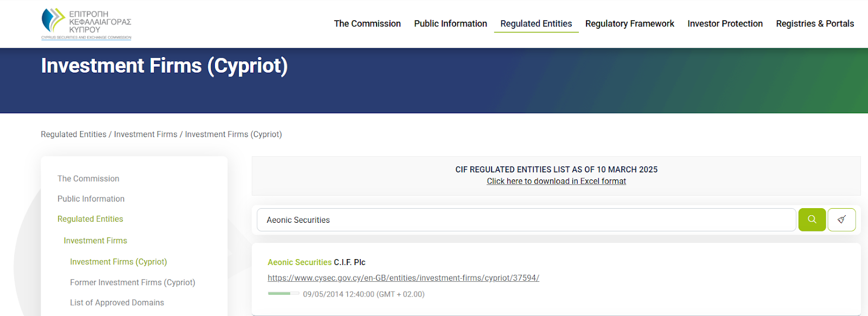Select Former Investment Firms (Cypriot) in sidebar
This screenshot has height=316, width=868.
132,282
